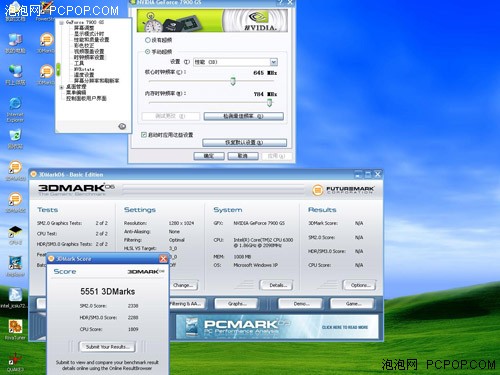Launch the QUAKE3 desktop shortcut

[x=15, y=360]
